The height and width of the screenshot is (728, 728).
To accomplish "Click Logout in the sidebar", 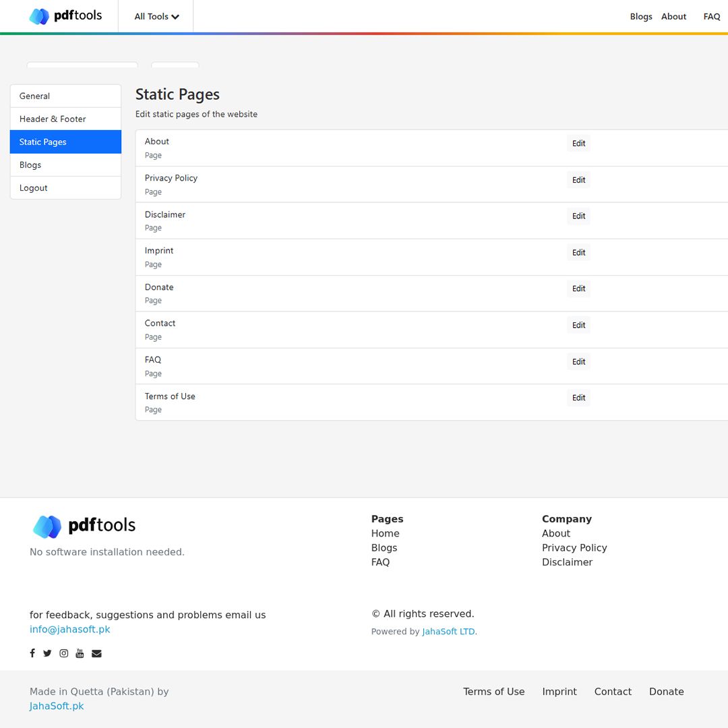I will click(x=65, y=188).
